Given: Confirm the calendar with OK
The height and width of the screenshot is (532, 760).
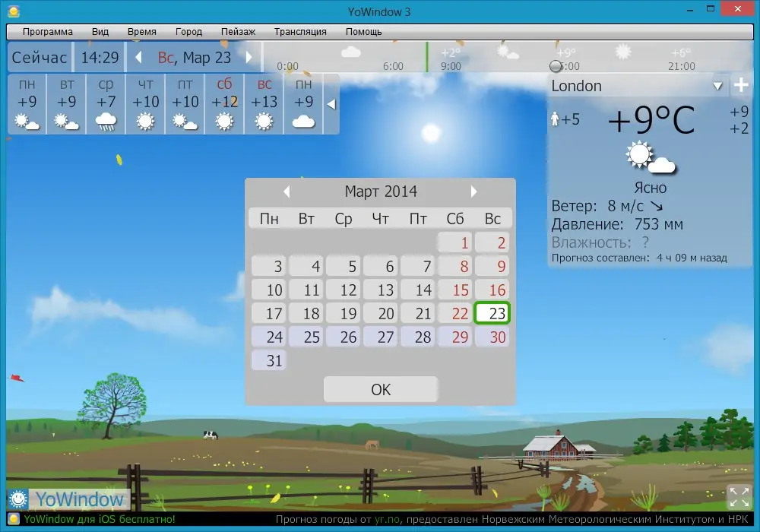Looking at the screenshot, I should coord(381,390).
